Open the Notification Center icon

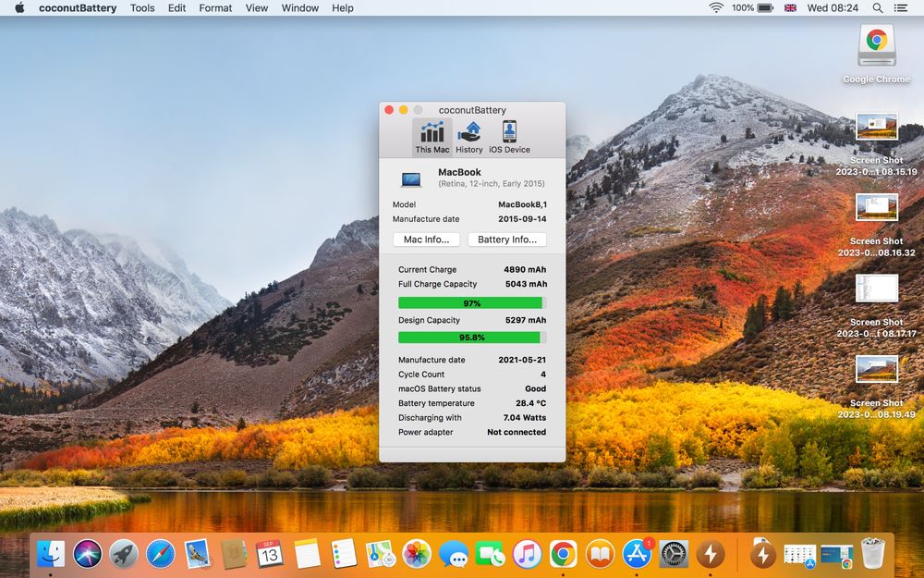(900, 7)
